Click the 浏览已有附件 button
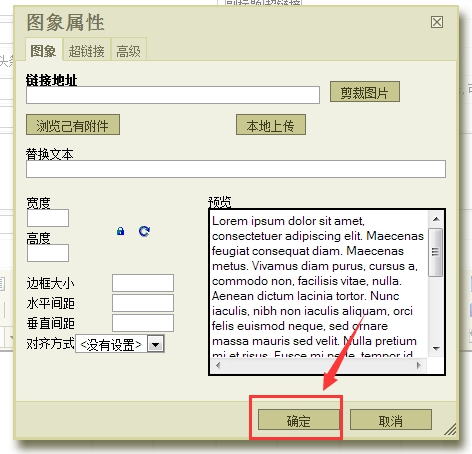Viewport: 472px width, 454px height. 73,125
